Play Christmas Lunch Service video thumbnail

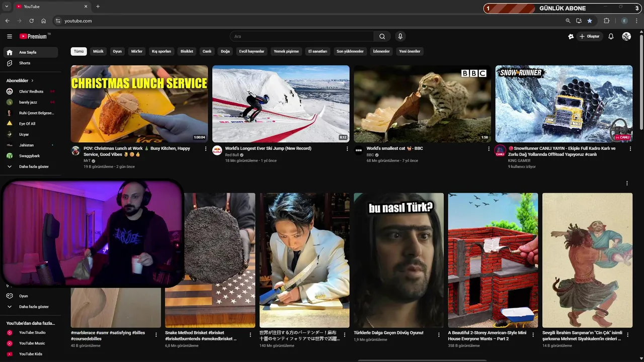[x=139, y=104]
